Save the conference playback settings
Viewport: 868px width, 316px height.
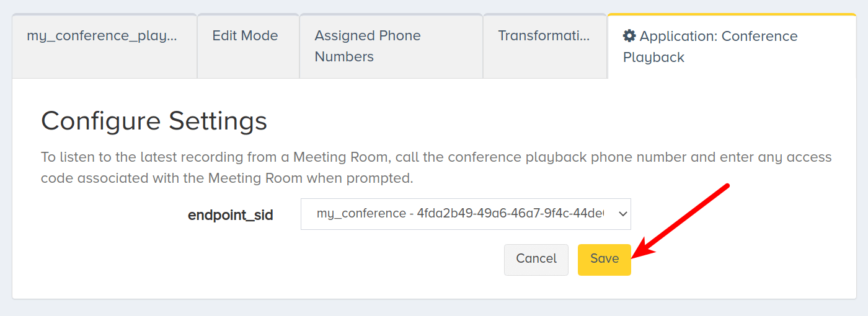pos(604,259)
